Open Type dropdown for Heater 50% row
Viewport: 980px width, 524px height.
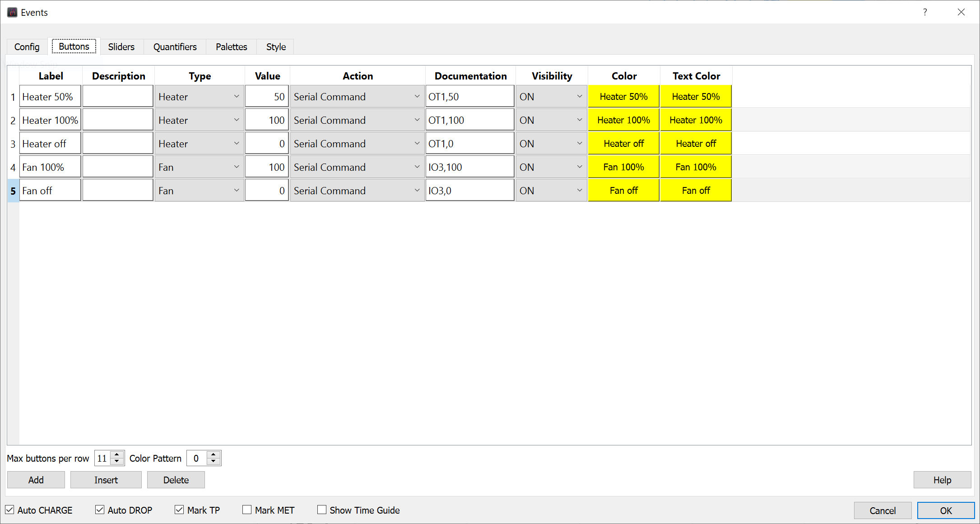[199, 97]
